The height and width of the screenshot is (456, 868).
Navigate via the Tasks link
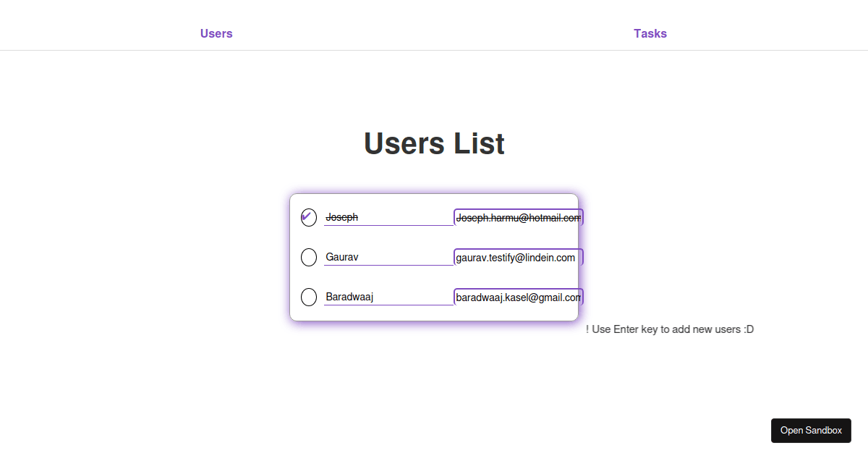click(650, 33)
